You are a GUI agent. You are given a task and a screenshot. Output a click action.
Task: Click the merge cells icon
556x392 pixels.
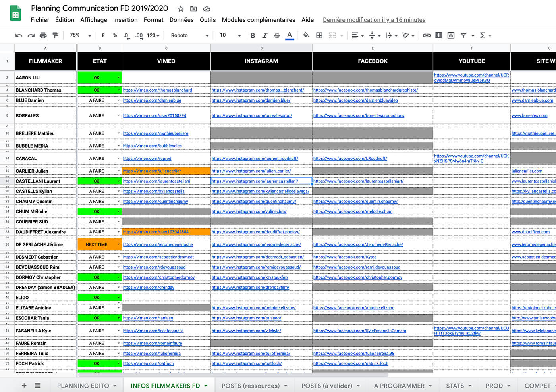(332, 35)
